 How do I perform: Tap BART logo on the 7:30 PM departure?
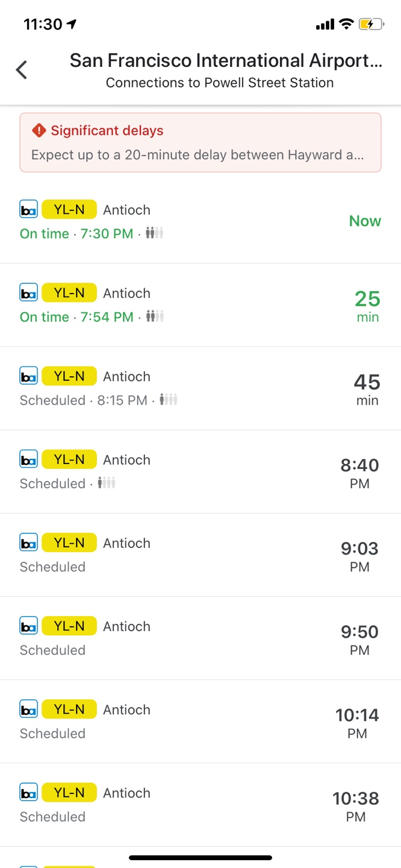pyautogui.click(x=28, y=210)
